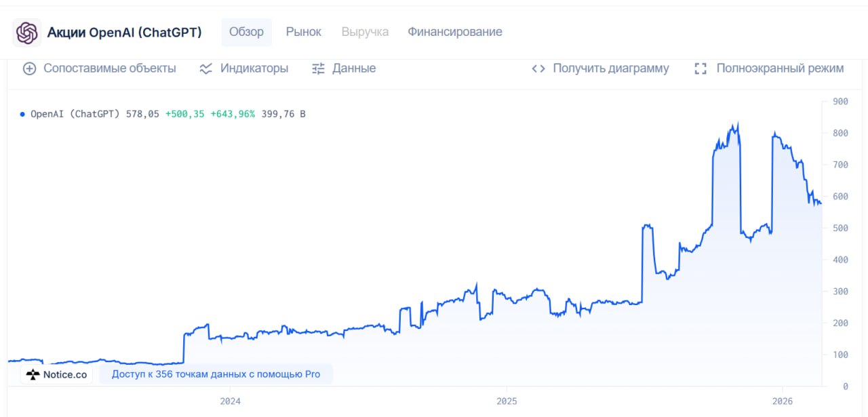Image resolution: width=868 pixels, height=417 pixels.
Task: Click the Полноэкранный режим corner-brackets icon
Action: click(x=701, y=68)
